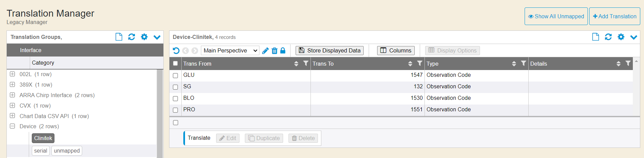Screen dimensions: 644x158
Task: Sort by the Trans To column arrows
Action: point(410,64)
